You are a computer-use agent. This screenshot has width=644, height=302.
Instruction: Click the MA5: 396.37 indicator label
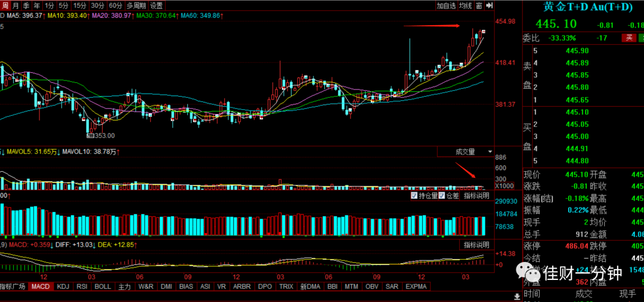(26, 16)
